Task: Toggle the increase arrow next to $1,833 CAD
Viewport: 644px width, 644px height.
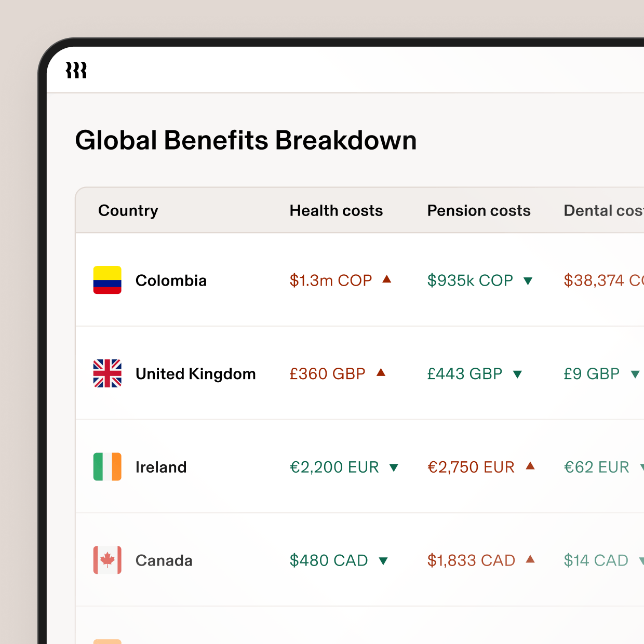Action: (x=530, y=560)
